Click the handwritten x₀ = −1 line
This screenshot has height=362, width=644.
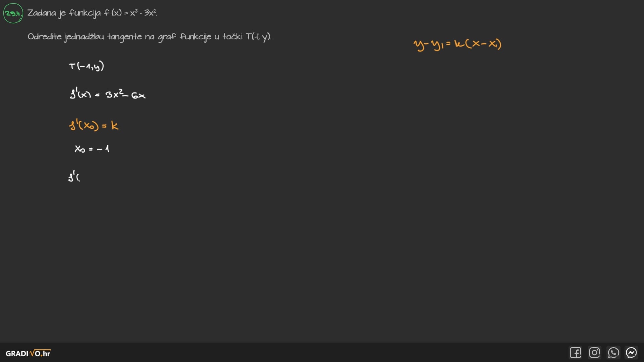[92, 149]
